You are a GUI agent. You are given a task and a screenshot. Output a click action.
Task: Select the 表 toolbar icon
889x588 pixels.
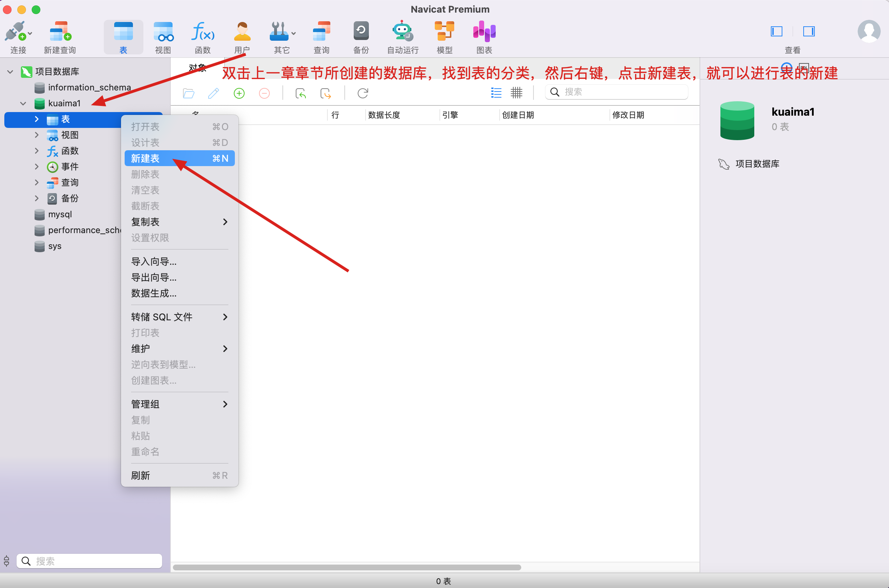pyautogui.click(x=123, y=31)
